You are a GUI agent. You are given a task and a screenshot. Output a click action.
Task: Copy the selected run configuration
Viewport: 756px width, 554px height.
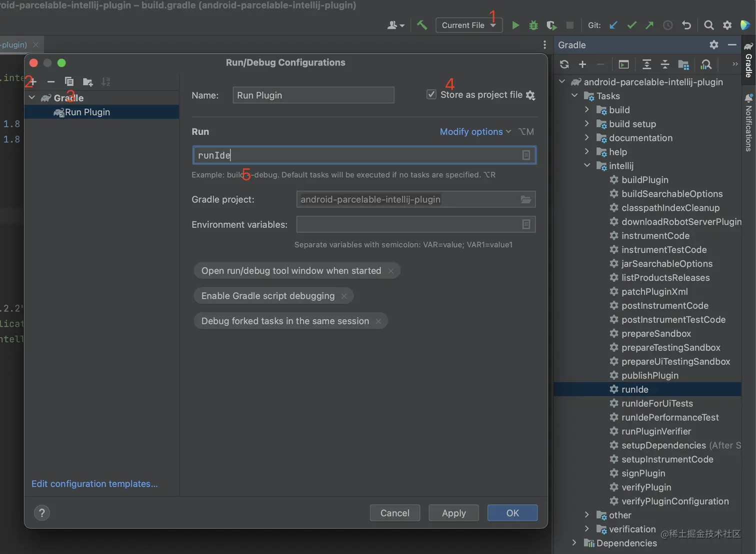pos(69,81)
